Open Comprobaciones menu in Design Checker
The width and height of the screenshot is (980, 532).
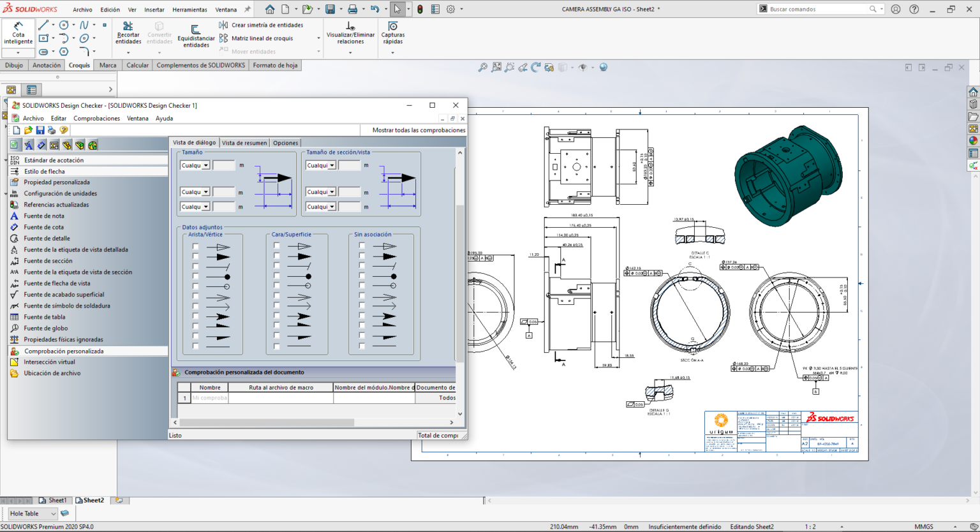(x=96, y=118)
